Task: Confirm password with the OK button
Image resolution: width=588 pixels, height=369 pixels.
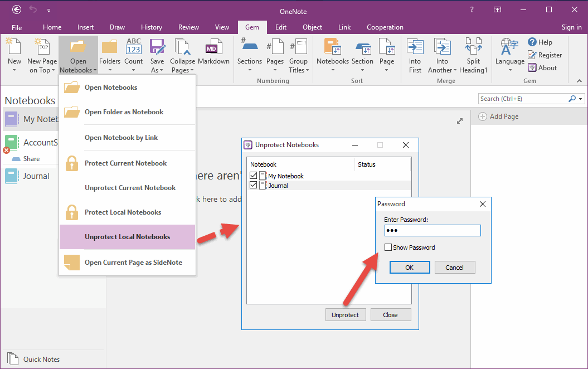Action: pyautogui.click(x=410, y=268)
